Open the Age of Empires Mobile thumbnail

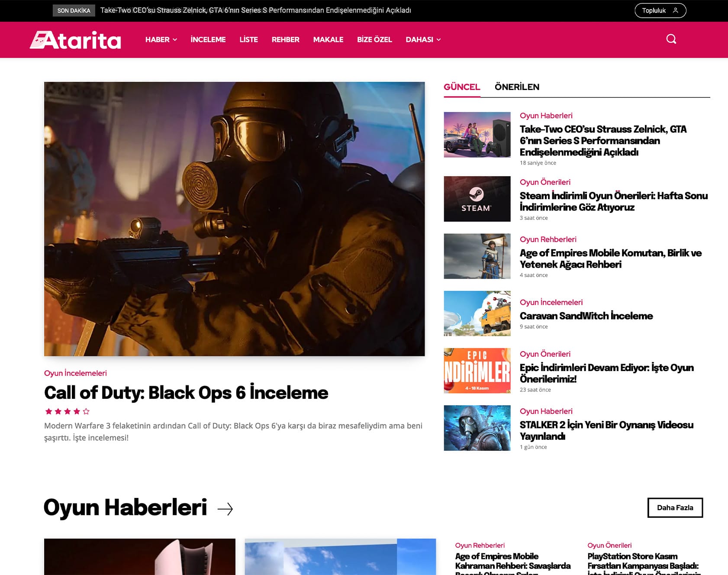point(477,256)
